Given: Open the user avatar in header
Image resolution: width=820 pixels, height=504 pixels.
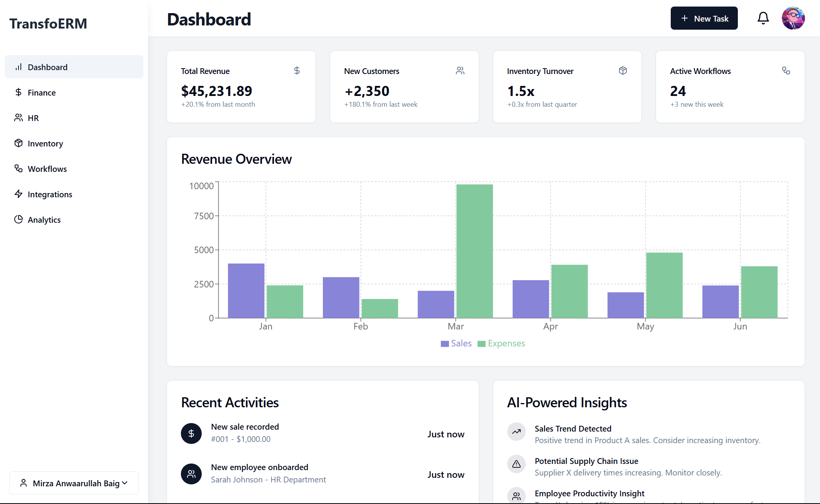Looking at the screenshot, I should click(x=793, y=18).
